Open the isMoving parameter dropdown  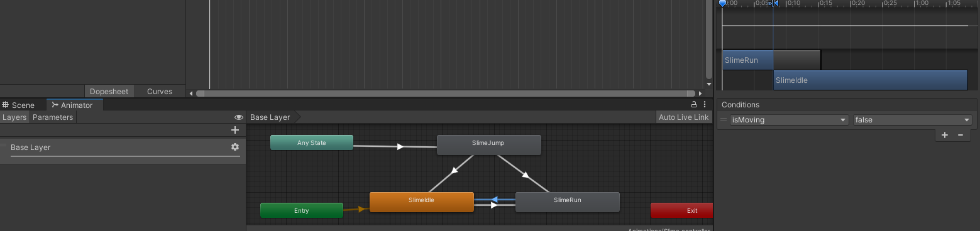[x=789, y=120]
